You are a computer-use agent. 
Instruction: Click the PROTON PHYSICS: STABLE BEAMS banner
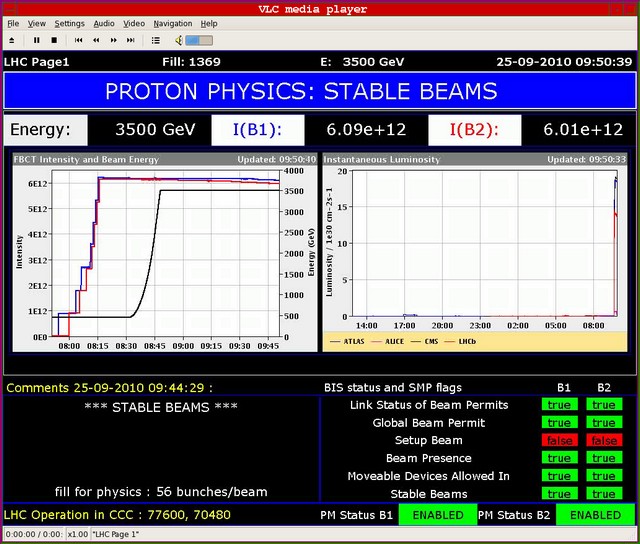pyautogui.click(x=320, y=91)
